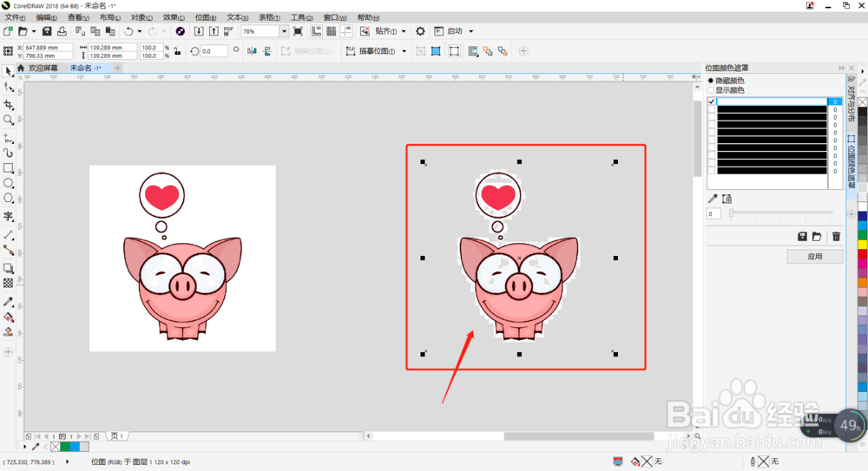This screenshot has width=868, height=471.
Task: Click the 页 1 page tab
Action: coord(117,436)
